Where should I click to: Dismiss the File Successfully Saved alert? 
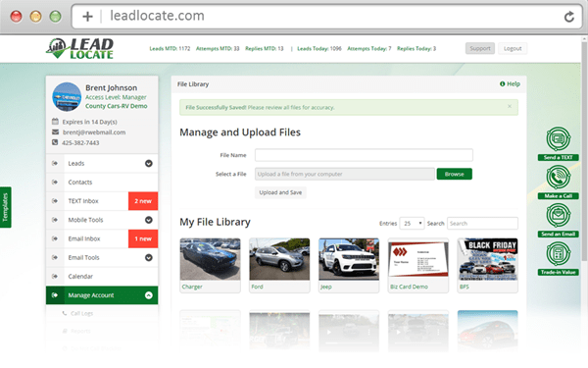click(510, 106)
